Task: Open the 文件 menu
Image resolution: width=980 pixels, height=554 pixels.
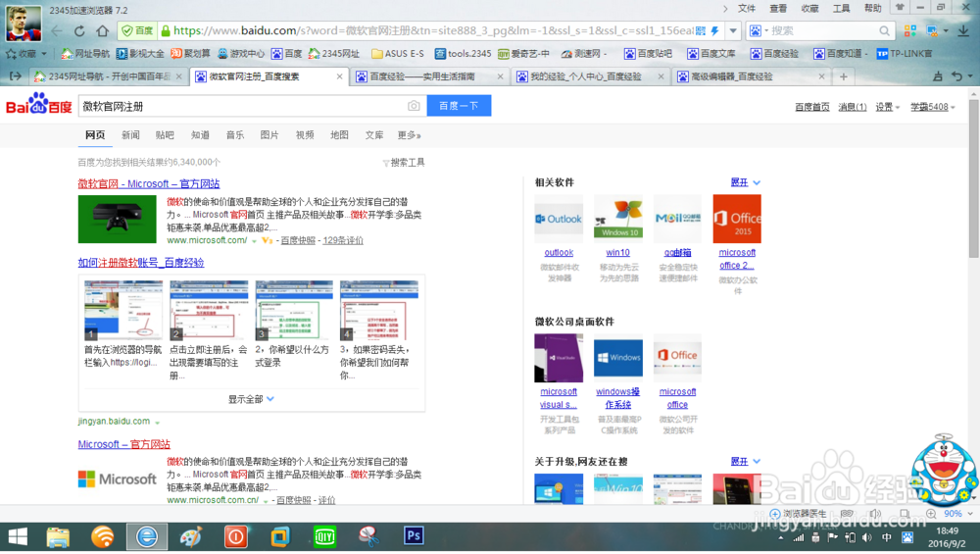Action: click(x=747, y=8)
